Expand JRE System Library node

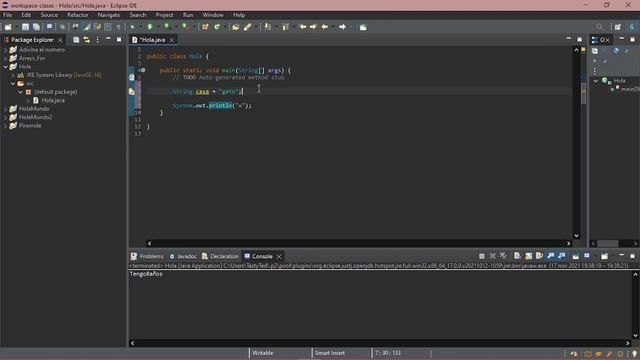click(13, 75)
